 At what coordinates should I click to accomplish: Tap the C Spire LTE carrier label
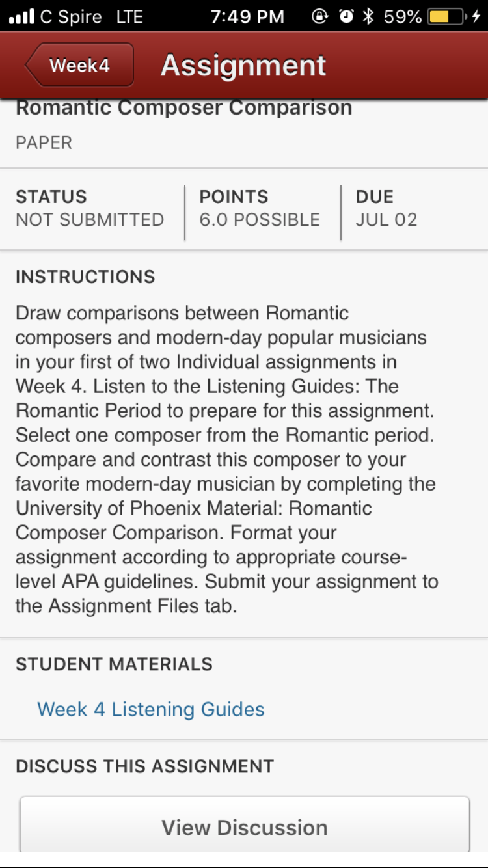click(91, 17)
